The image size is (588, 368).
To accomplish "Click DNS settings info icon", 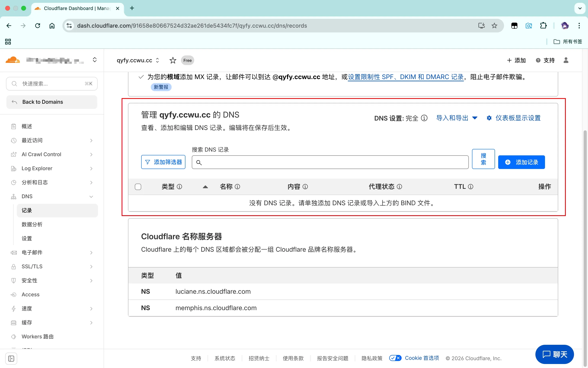I will pos(424,118).
